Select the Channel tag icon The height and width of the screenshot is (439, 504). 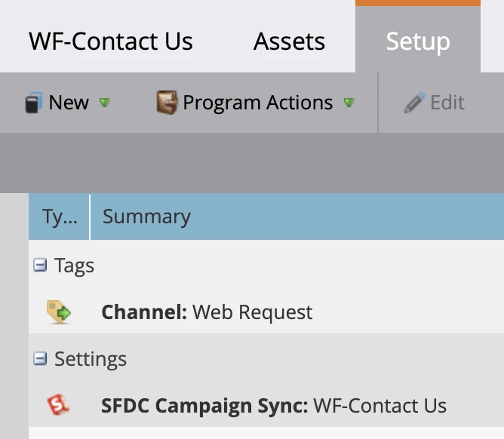click(x=58, y=312)
